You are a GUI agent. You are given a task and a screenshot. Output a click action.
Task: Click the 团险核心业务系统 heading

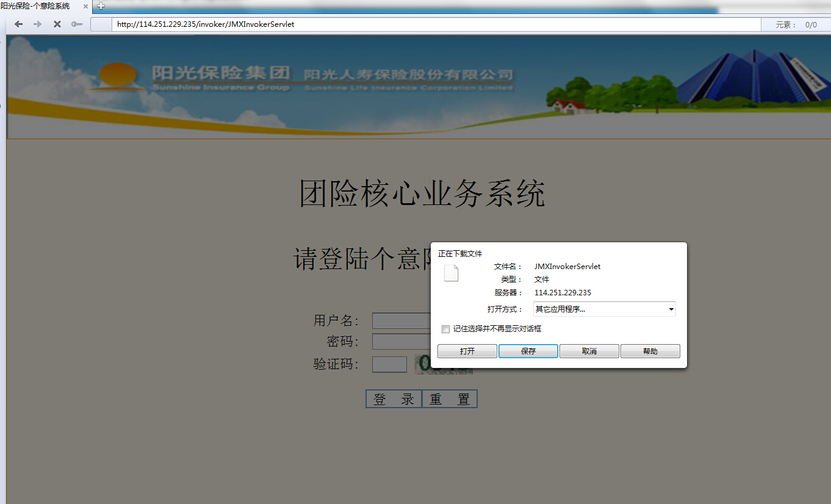click(422, 194)
